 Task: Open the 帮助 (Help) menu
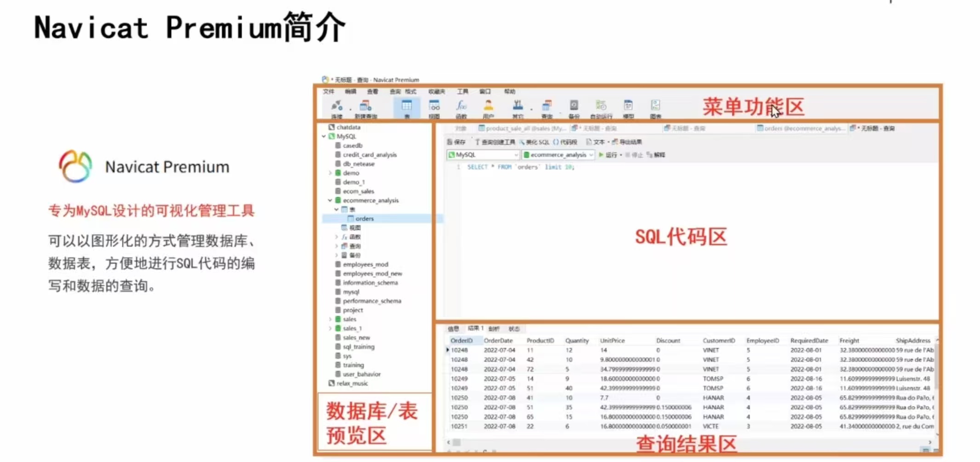[x=509, y=92]
